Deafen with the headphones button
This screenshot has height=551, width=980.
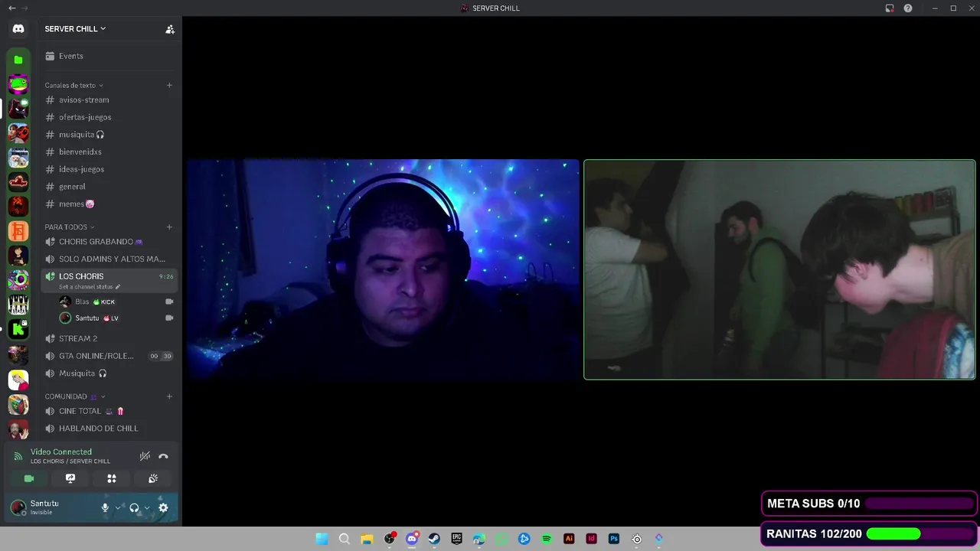[x=134, y=507]
